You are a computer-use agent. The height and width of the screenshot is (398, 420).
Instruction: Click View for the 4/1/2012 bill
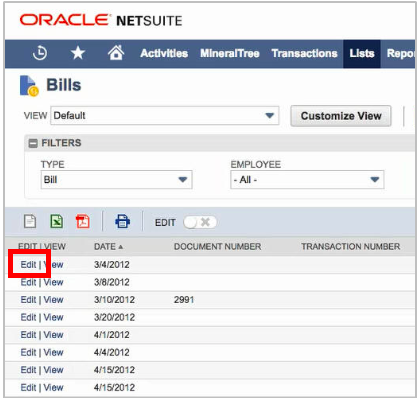click(x=53, y=335)
